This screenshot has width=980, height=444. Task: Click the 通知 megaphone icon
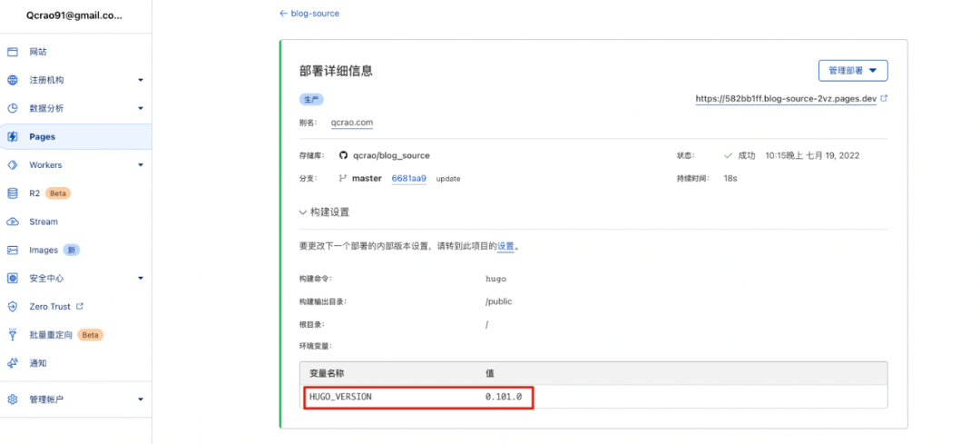pos(13,362)
